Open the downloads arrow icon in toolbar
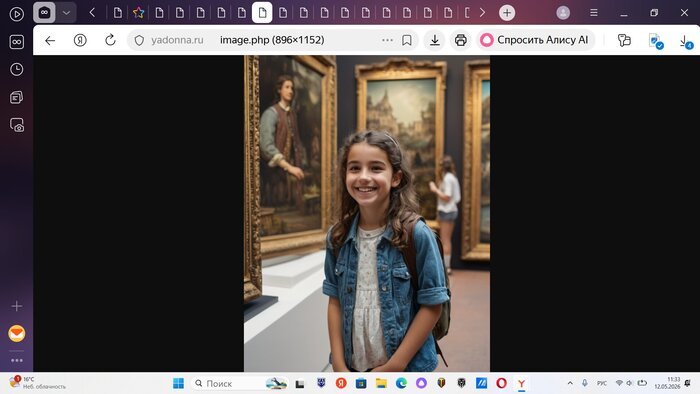Screen dimensions: 700x394 pyautogui.click(x=434, y=40)
